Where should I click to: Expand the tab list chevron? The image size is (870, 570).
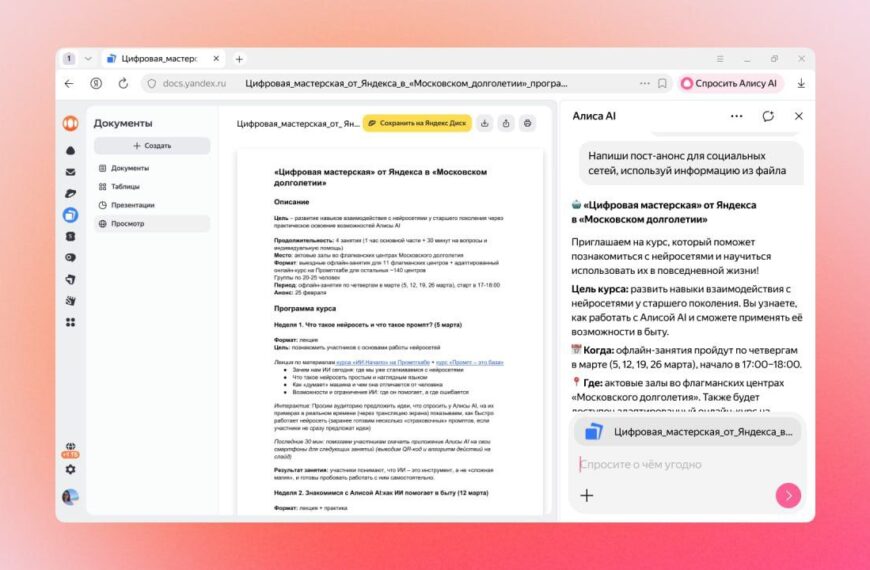[88, 59]
